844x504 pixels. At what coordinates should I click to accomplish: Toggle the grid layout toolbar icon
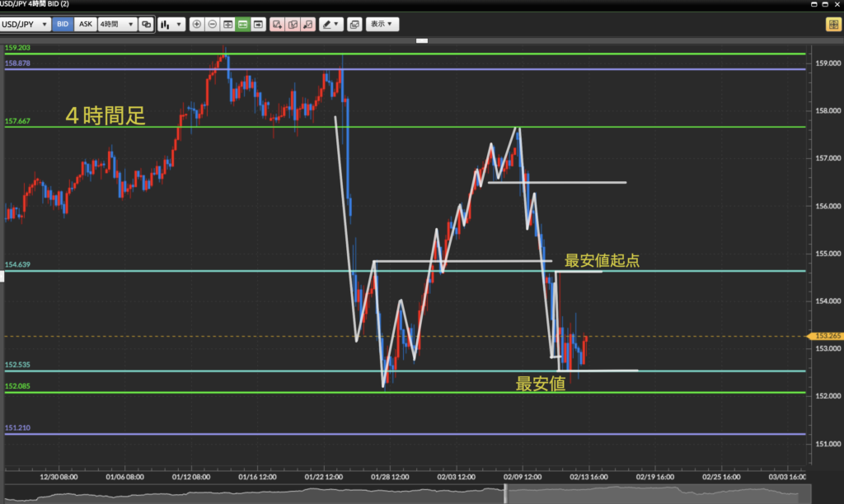pyautogui.click(x=227, y=25)
